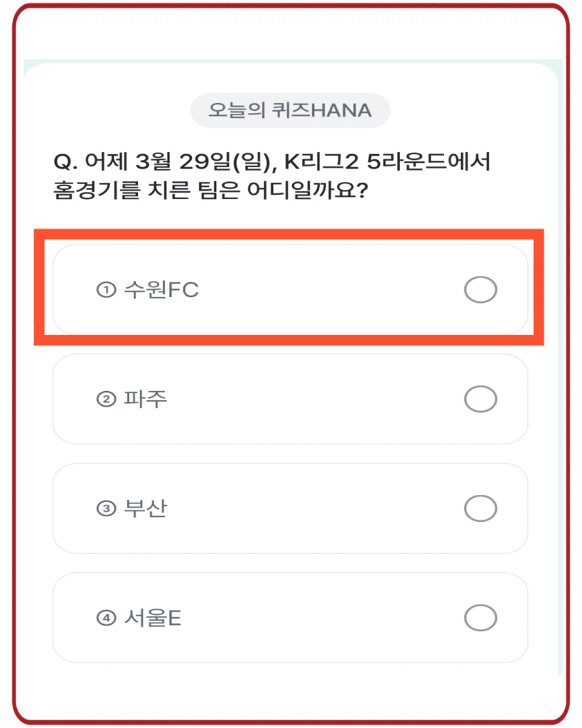This screenshot has width=582, height=728.
Task: Choose answer option ② 파주
Action: pyautogui.click(x=290, y=399)
